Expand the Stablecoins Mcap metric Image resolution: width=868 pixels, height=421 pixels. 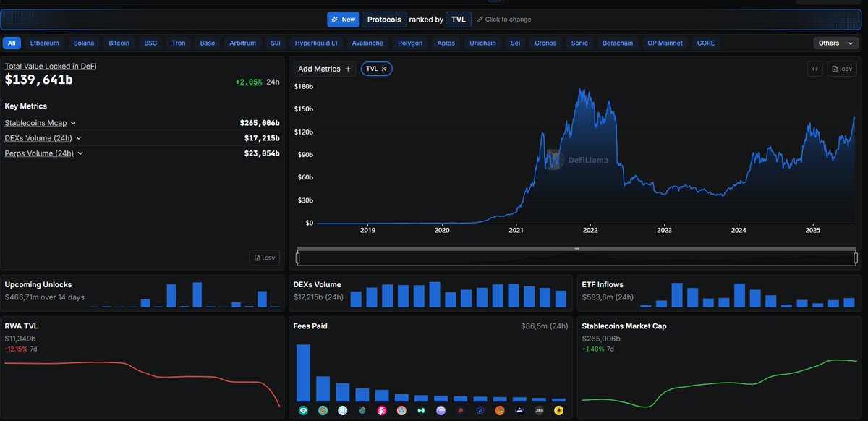(41, 123)
